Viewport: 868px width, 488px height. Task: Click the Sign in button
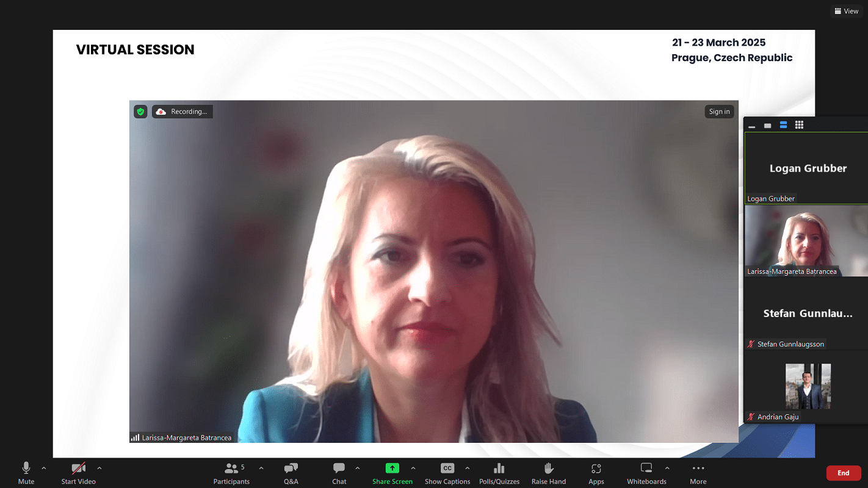coord(719,112)
